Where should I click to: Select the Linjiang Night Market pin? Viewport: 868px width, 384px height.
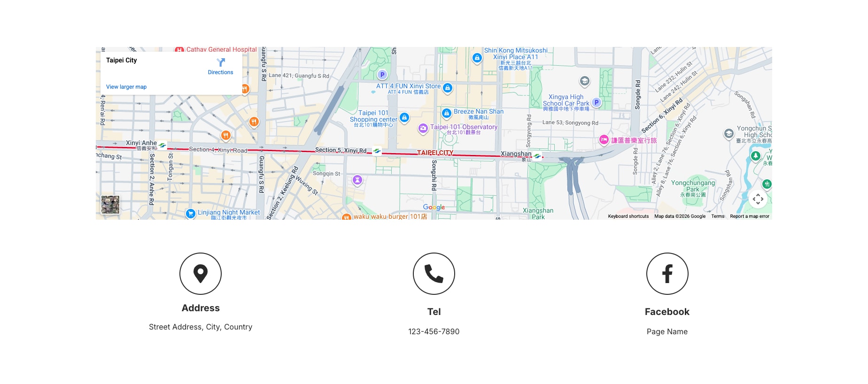(190, 214)
